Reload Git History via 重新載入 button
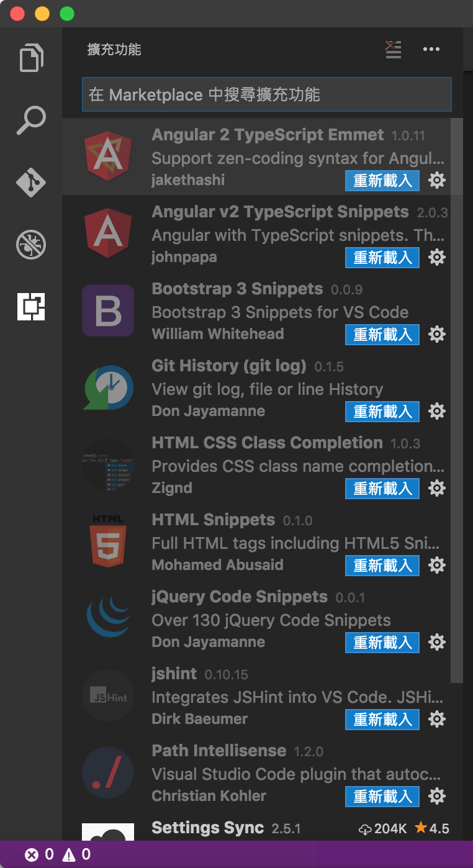This screenshot has height=868, width=473. click(382, 412)
